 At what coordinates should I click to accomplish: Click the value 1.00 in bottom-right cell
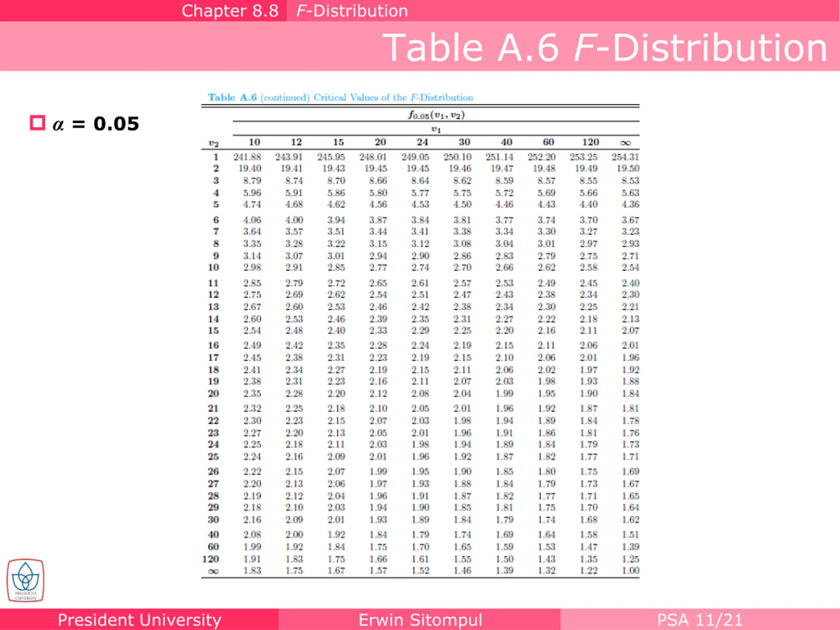(630, 570)
